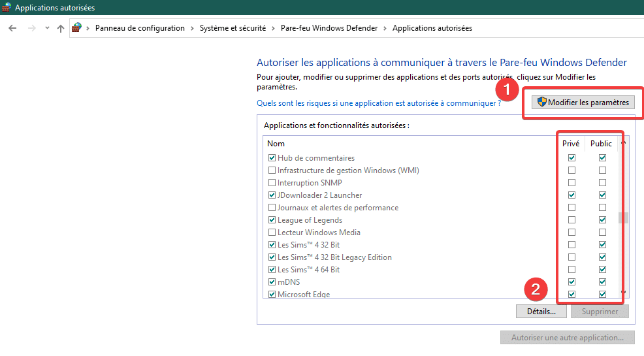Screen dimensions: 644x356
Task: Check Privé for League of Legends
Action: [x=572, y=219]
